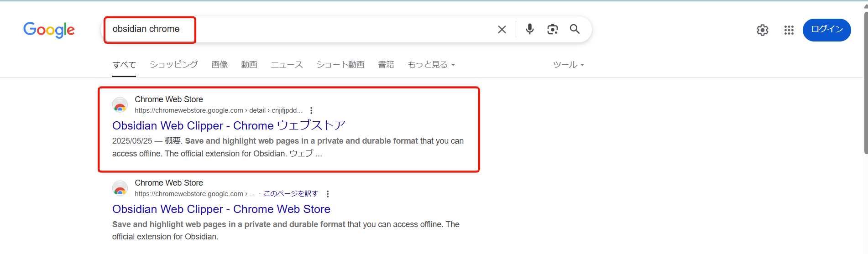The height and width of the screenshot is (254, 868).
Task: Open 'Obsidian Web Clipper - Chrome ウェブストア' link
Action: pos(229,125)
